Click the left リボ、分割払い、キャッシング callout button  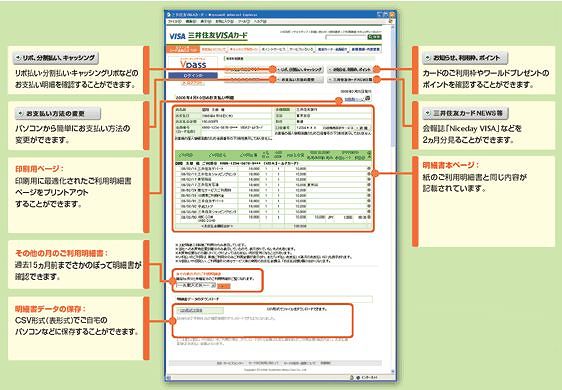click(56, 58)
